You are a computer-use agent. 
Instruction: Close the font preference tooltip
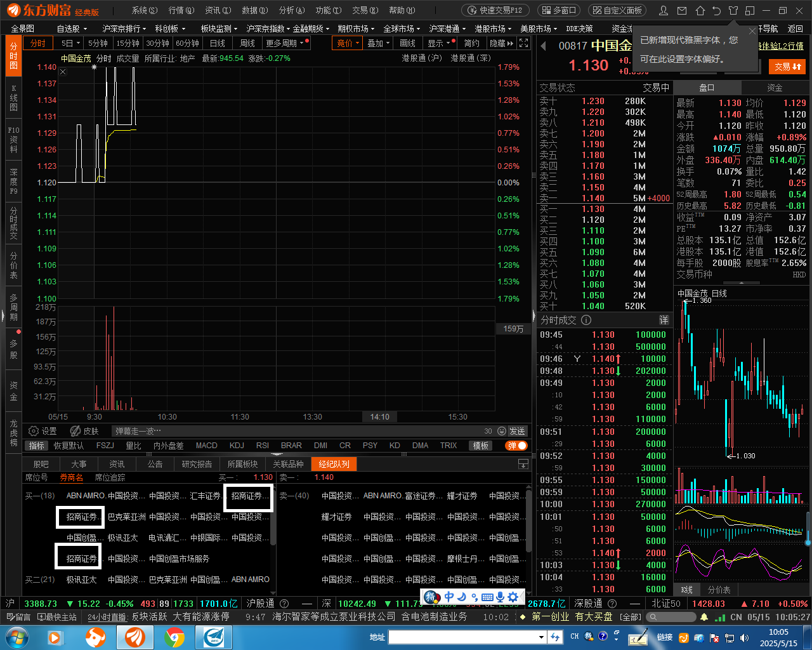click(x=752, y=31)
